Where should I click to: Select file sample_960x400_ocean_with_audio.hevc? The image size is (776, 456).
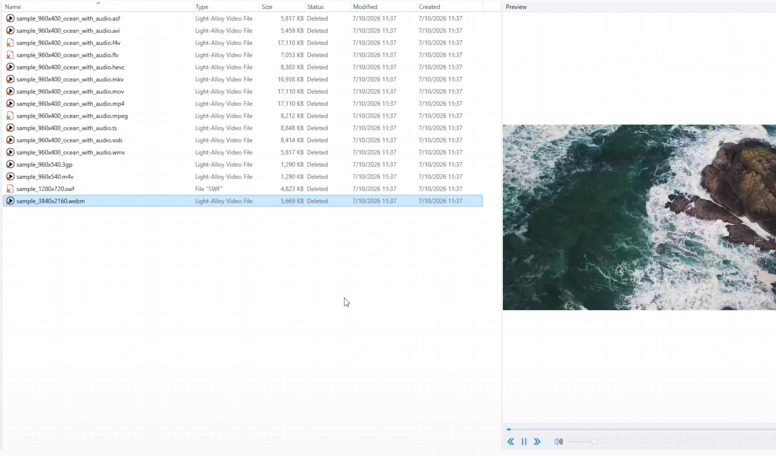(70, 67)
